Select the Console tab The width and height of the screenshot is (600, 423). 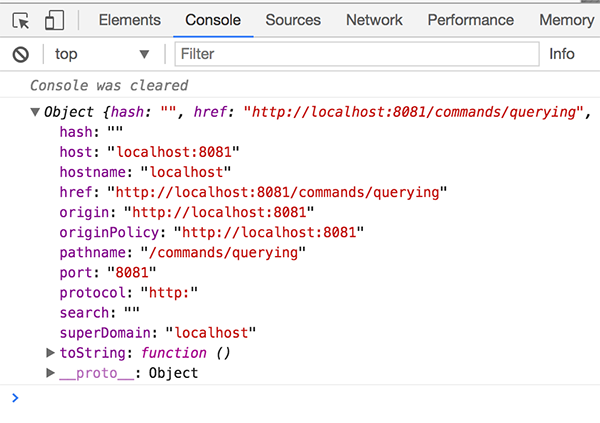213,20
